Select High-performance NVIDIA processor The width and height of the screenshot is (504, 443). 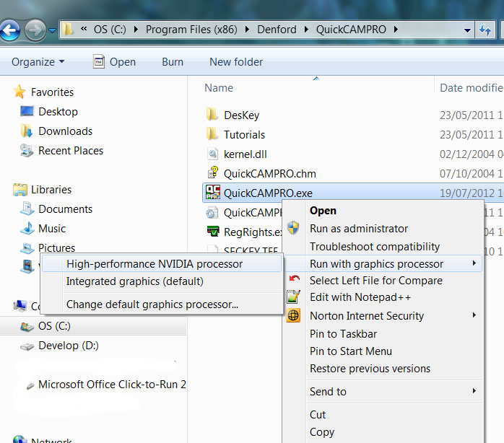click(155, 264)
